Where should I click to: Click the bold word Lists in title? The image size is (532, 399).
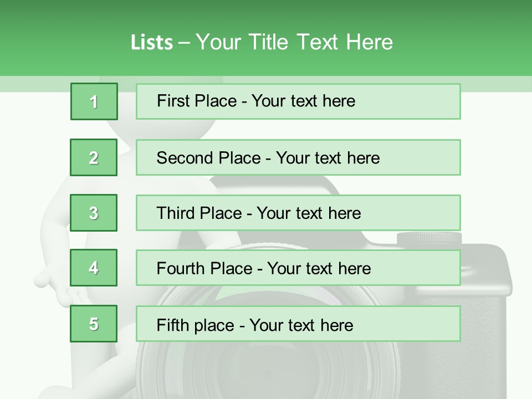[151, 43]
